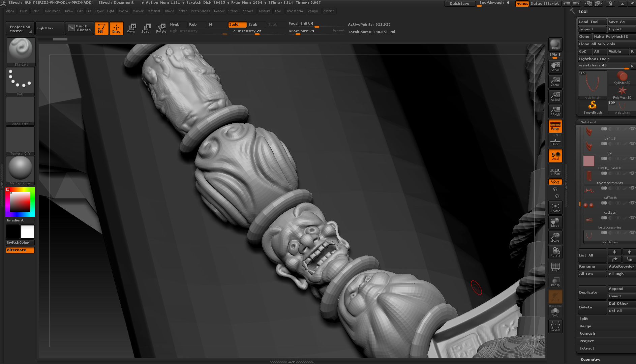Toggle visibility eye of waistchain subtool

click(x=632, y=233)
